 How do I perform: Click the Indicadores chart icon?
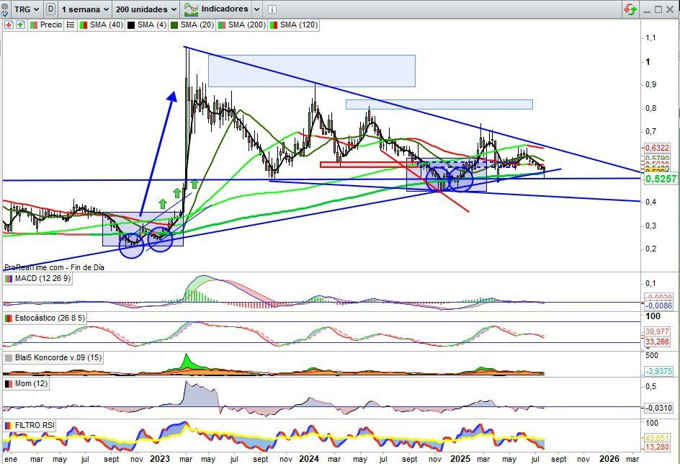coord(191,9)
